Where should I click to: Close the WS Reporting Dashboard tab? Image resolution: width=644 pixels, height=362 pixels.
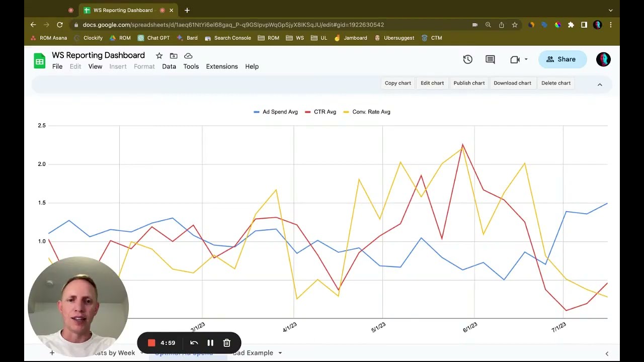pos(171,10)
